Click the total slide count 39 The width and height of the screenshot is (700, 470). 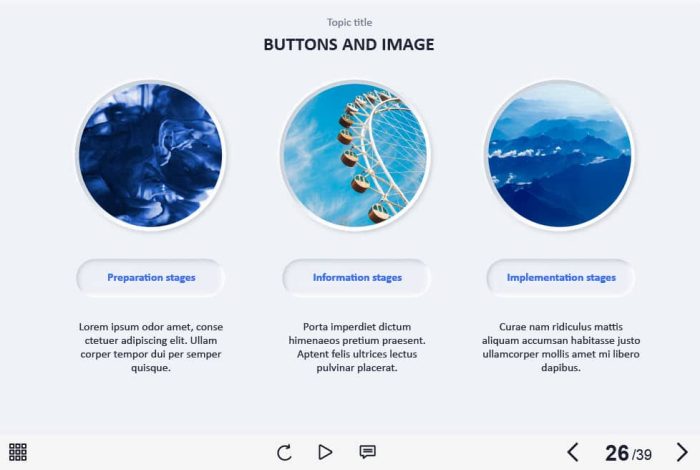[x=643, y=455]
